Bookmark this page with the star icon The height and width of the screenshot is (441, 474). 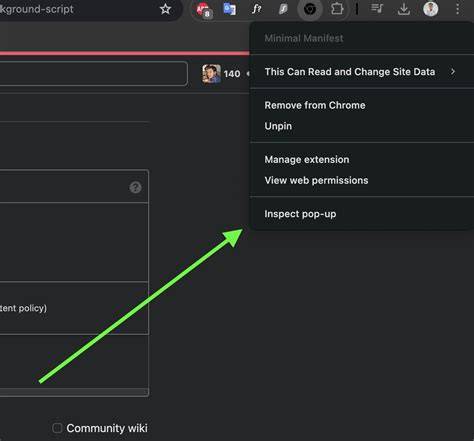(x=165, y=9)
